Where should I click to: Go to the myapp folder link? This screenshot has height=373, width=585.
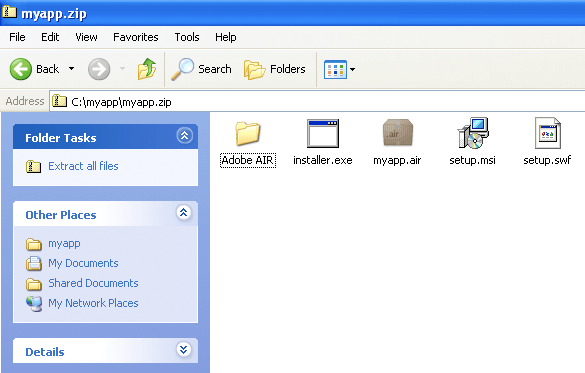tap(64, 244)
